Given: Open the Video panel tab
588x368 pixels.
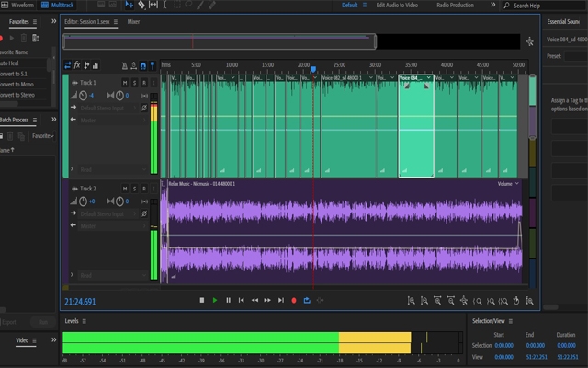Looking at the screenshot, I should coord(22,340).
